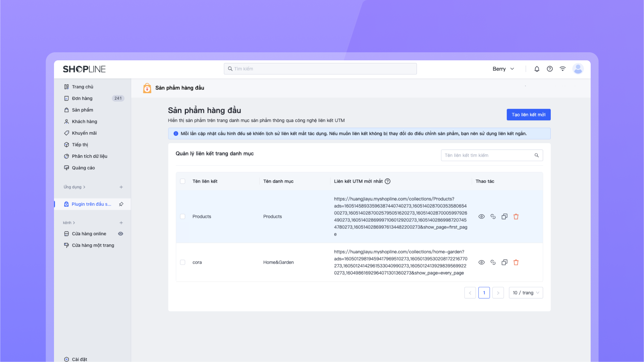Focus the Tên liên kết tìm kiếm field
Screen dimensions: 644x362
pyautogui.click(x=488, y=156)
